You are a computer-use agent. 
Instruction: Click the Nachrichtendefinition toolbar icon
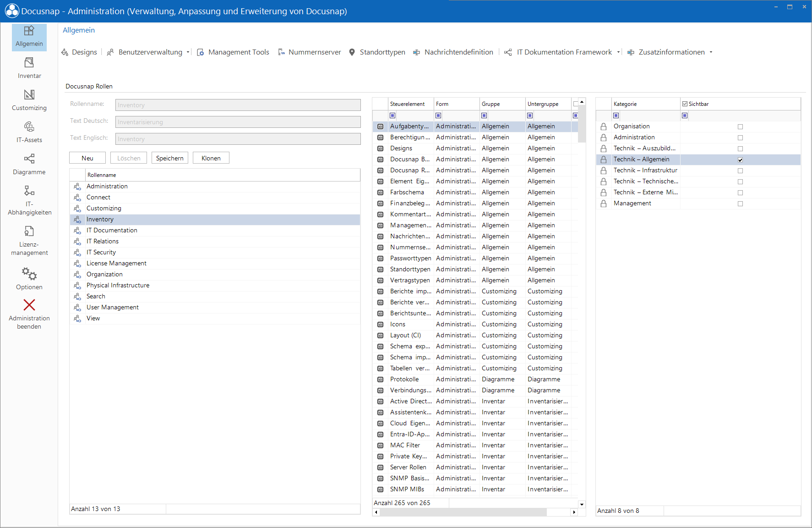pyautogui.click(x=416, y=52)
